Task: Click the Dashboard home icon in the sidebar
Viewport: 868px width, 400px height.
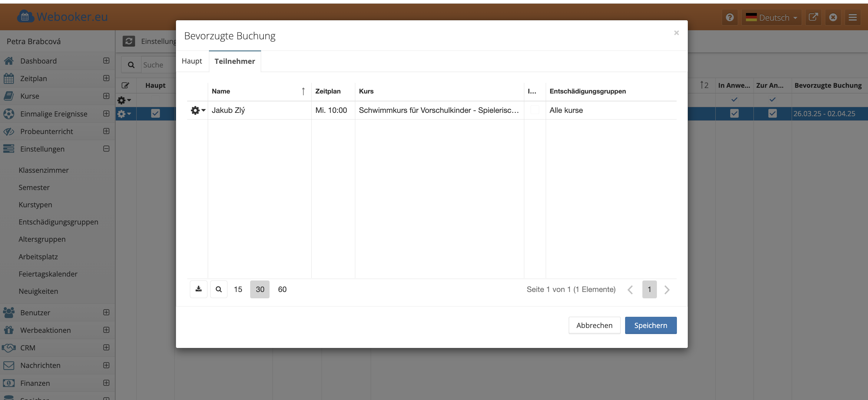Action: coord(9,61)
